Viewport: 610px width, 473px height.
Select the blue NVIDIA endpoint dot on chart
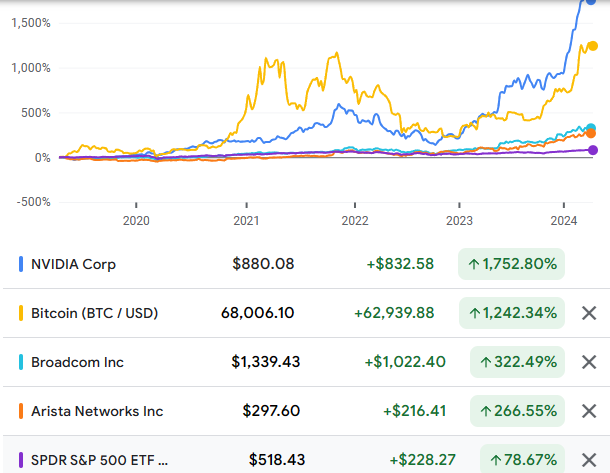[591, 2]
